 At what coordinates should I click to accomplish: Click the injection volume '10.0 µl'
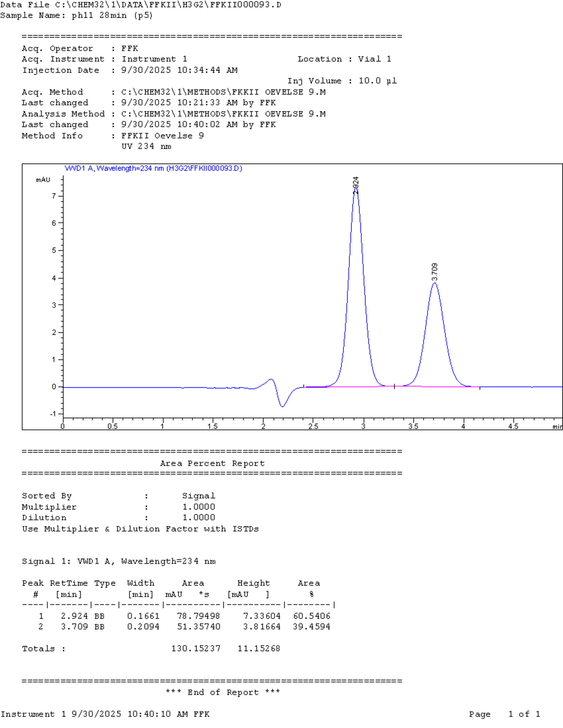(378, 81)
